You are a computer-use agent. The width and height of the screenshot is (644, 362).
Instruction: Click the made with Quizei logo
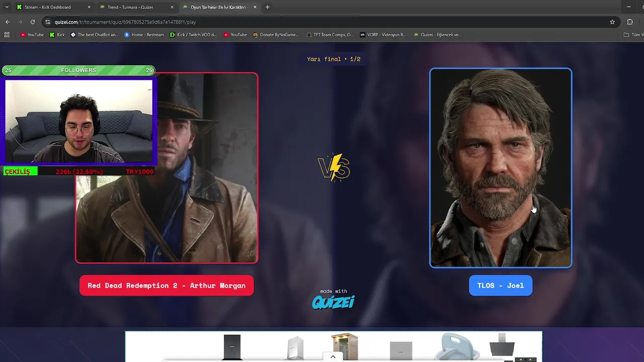[333, 299]
